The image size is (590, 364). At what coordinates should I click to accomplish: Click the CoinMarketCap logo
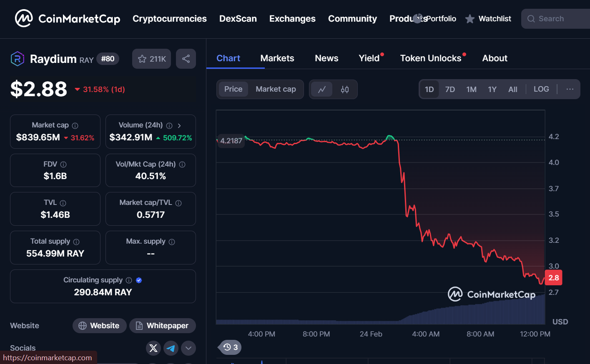[x=67, y=19]
